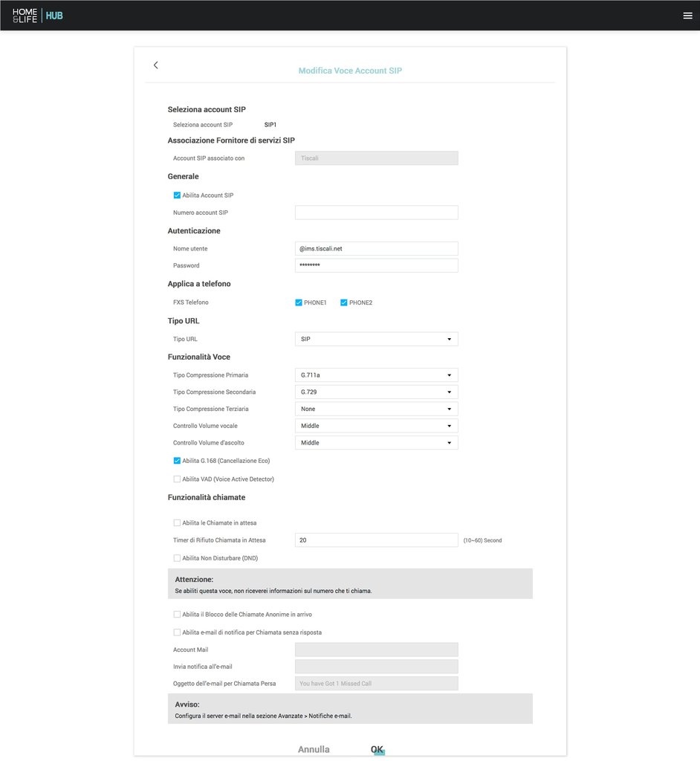
Task: Click the Numero account SIP field
Action: click(376, 213)
